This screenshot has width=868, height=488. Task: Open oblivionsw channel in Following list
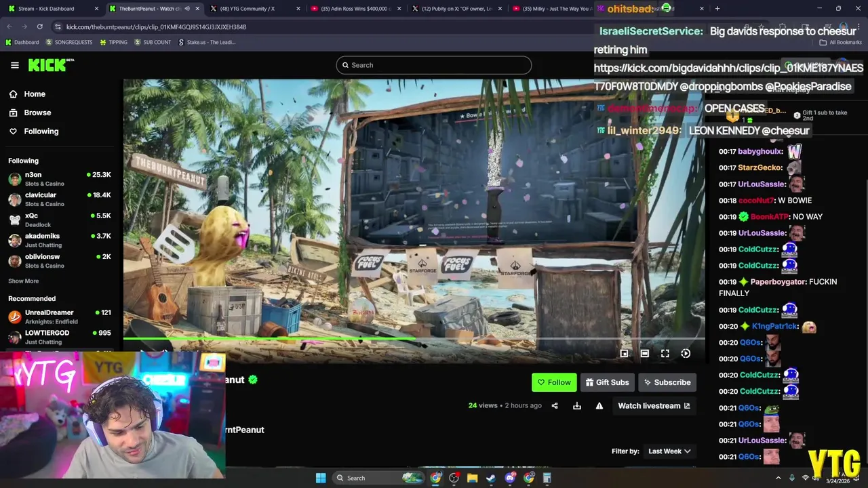(x=60, y=261)
